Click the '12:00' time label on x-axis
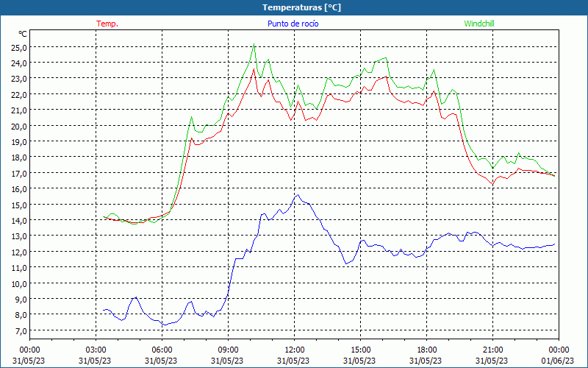This screenshot has height=368, width=588. pyautogui.click(x=295, y=350)
